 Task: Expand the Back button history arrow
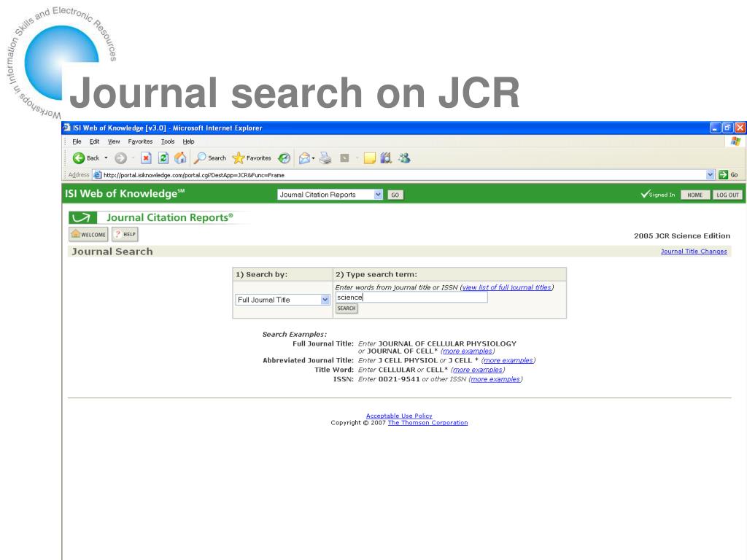(x=106, y=158)
